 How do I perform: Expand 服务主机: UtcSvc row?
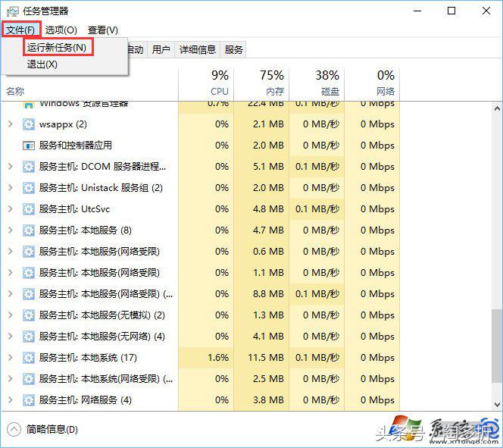coord(11,209)
